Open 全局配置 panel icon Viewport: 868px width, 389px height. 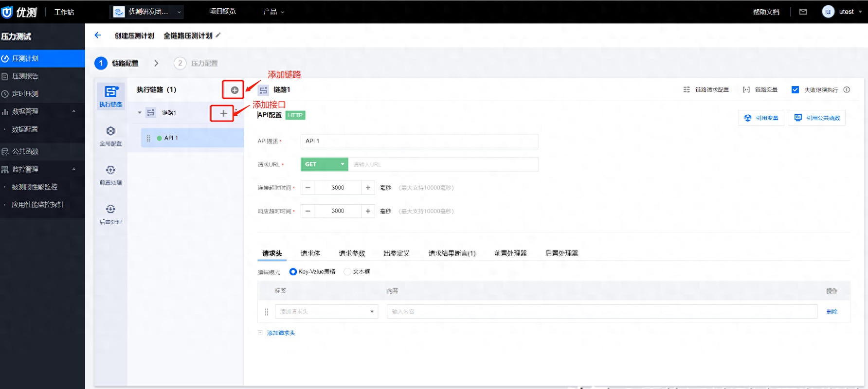[111, 136]
